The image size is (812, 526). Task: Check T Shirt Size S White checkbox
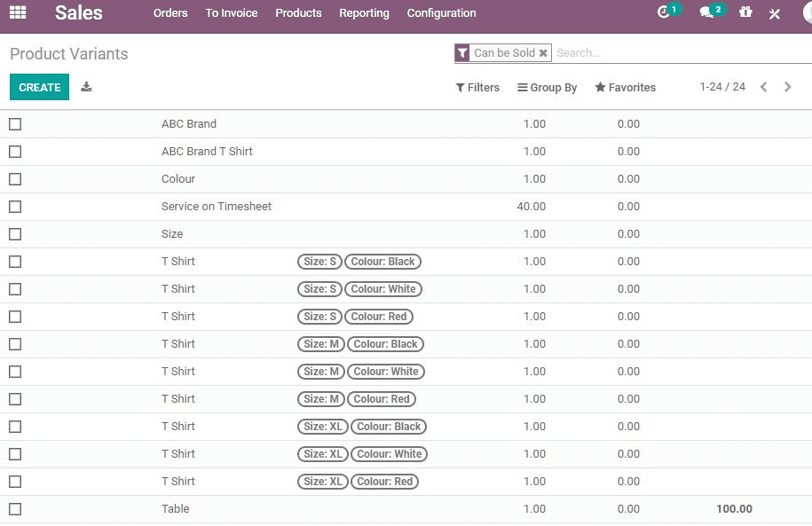point(15,289)
